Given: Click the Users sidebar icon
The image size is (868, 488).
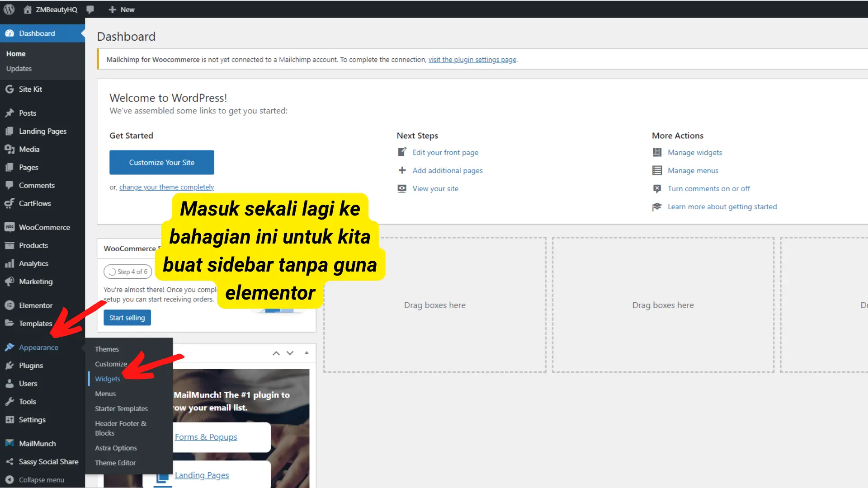Looking at the screenshot, I should point(9,384).
